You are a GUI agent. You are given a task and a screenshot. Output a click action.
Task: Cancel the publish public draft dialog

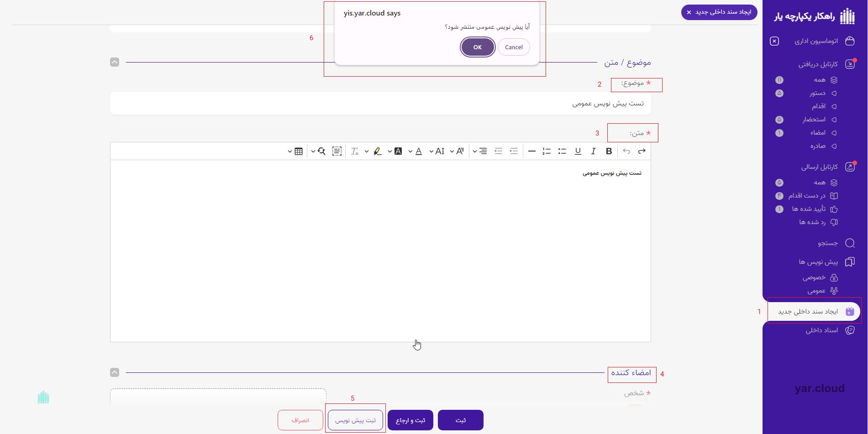click(x=514, y=47)
